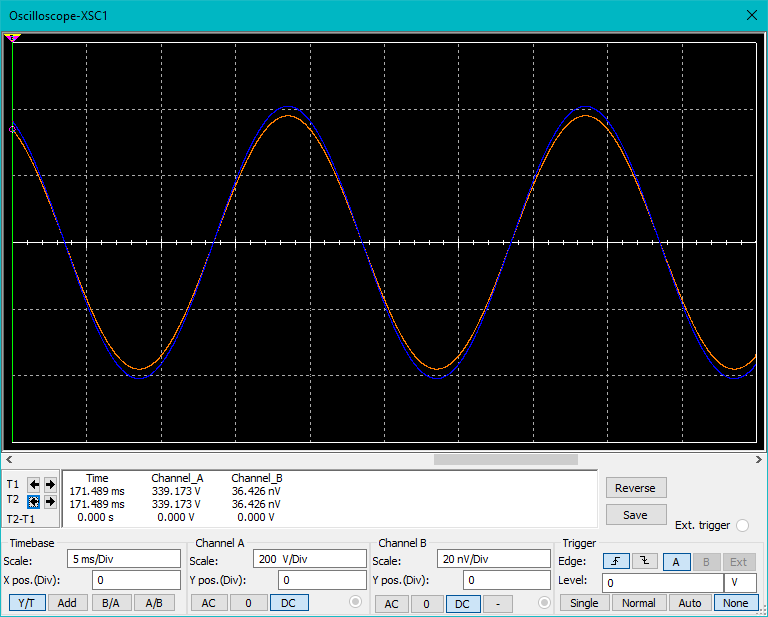This screenshot has height=617, width=768.
Task: Open the Timebase Scale field
Action: click(x=124, y=559)
